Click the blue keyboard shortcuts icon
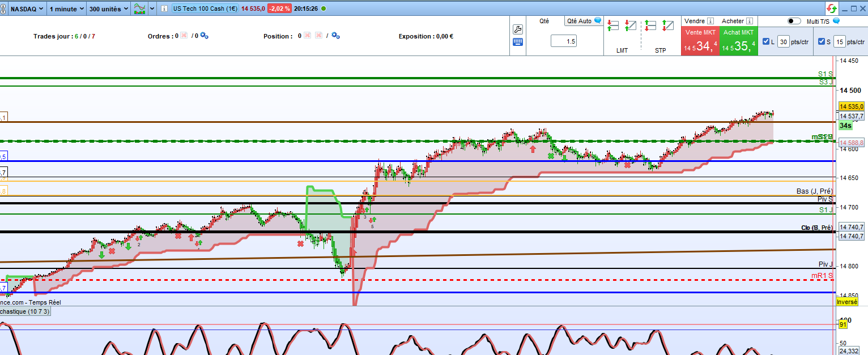This screenshot has height=355, width=868. (517, 42)
